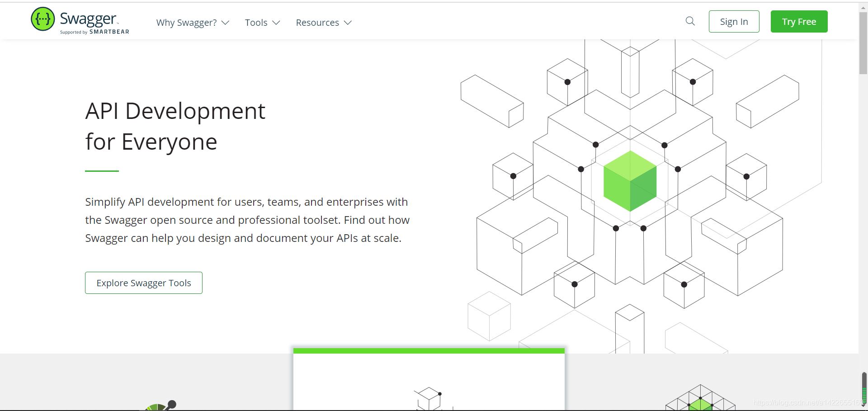The height and width of the screenshot is (411, 868).
Task: Expand the Tools dropdown
Action: pyautogui.click(x=262, y=23)
